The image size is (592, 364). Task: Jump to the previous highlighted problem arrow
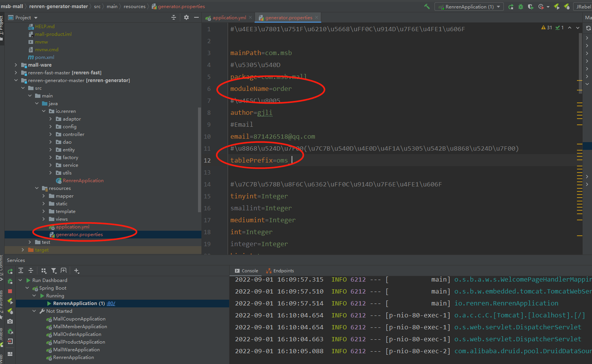tap(570, 28)
